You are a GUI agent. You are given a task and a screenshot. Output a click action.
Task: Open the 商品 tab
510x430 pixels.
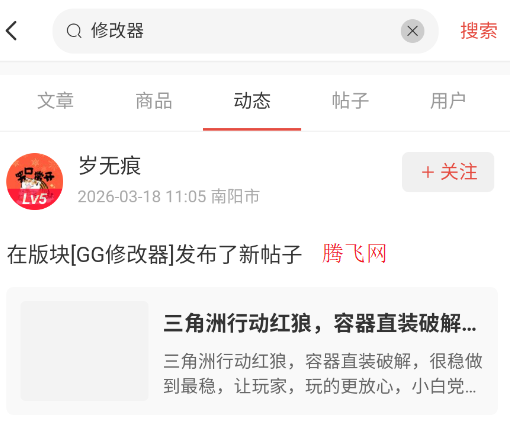[x=154, y=101]
